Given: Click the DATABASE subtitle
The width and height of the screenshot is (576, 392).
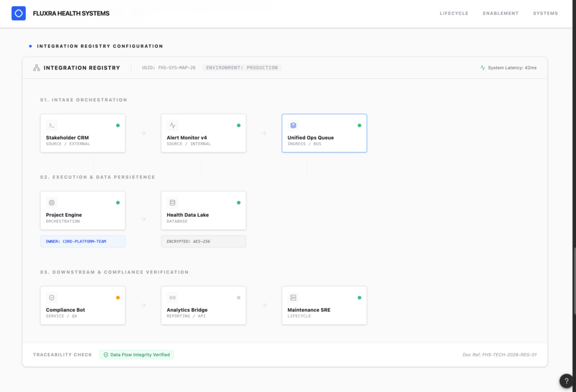Looking at the screenshot, I should [177, 221].
